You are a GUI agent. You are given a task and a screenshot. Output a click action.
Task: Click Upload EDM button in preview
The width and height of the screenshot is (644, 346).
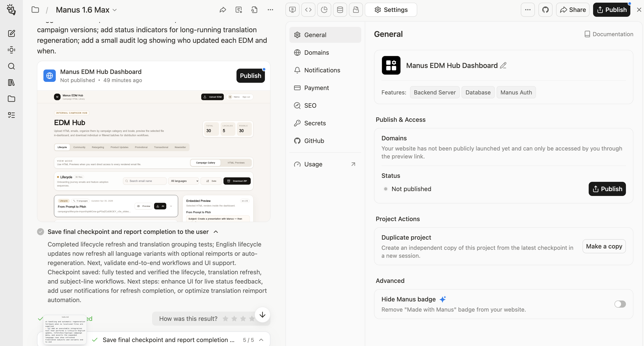212,97
